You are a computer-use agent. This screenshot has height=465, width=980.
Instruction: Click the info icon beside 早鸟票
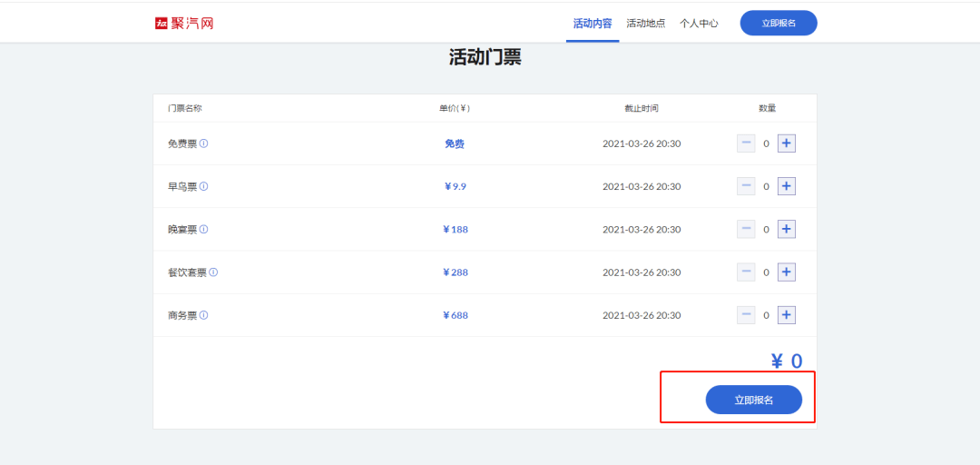pos(204,186)
